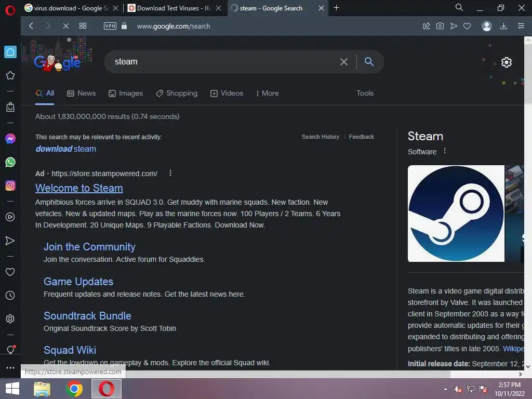
Task: Open the player icon in Opera sidebar
Action: click(10, 217)
